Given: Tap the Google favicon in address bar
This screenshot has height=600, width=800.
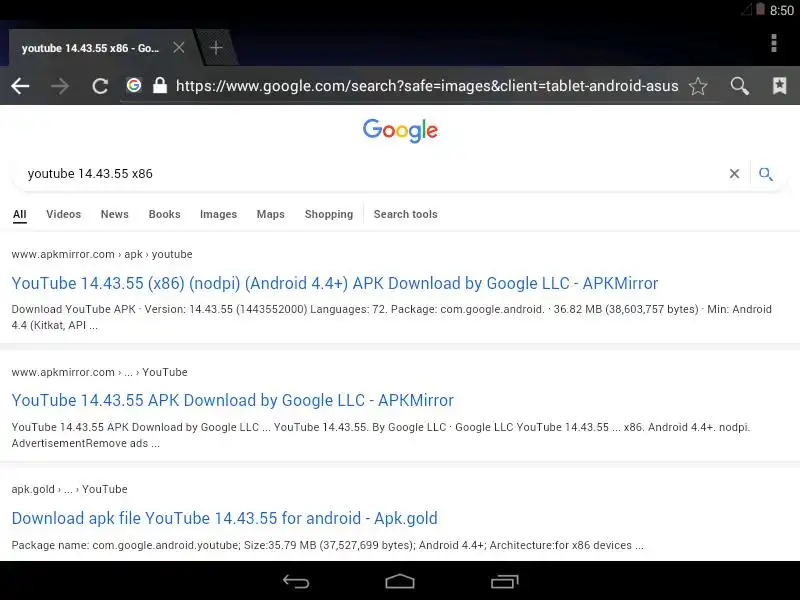Looking at the screenshot, I should [134, 85].
